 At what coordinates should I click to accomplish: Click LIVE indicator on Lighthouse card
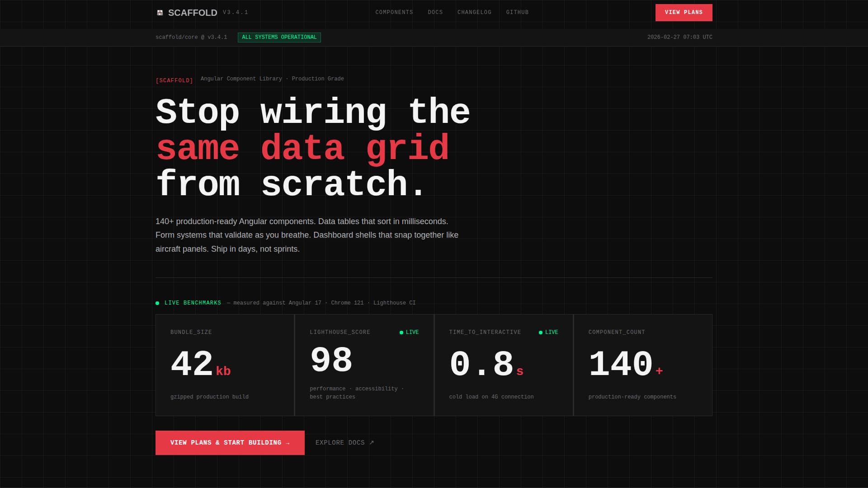[x=409, y=332]
